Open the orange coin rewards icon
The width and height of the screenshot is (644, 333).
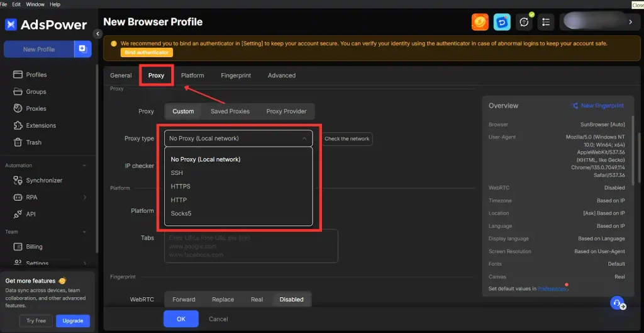[x=480, y=22]
